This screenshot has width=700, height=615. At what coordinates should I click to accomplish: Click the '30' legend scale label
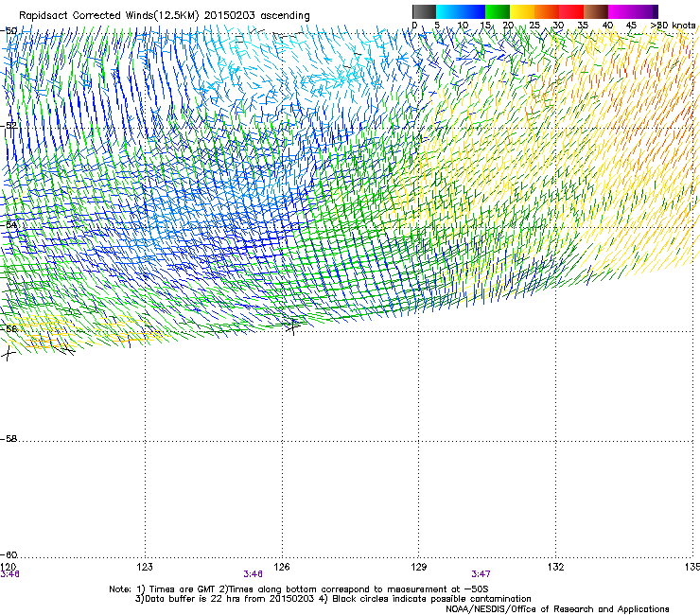(558, 26)
